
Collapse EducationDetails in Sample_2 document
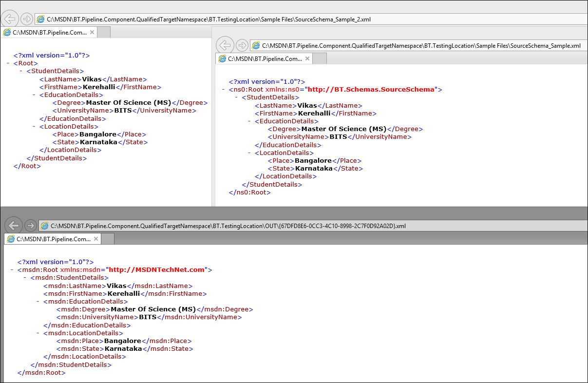pos(34,95)
